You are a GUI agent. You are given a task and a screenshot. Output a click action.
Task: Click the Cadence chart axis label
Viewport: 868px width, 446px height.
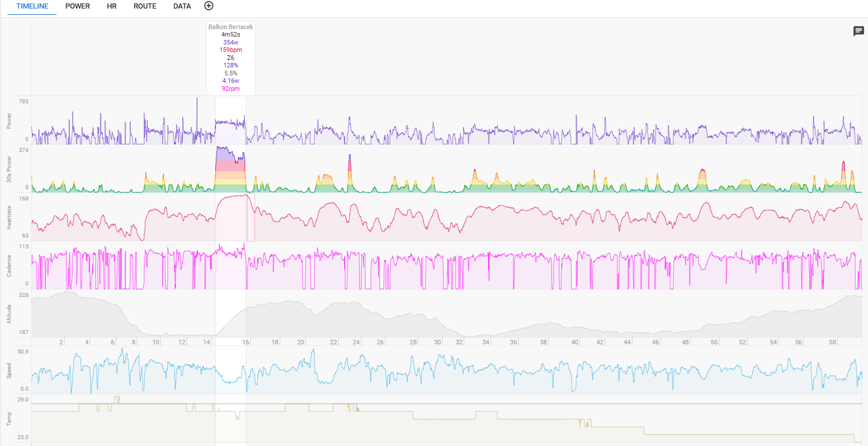coord(9,266)
